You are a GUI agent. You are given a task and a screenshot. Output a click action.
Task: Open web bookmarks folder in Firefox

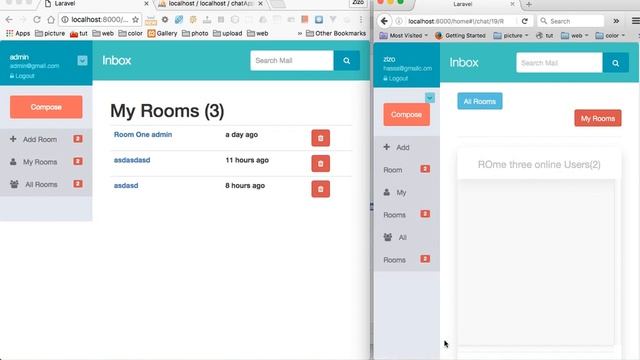[x=574, y=36]
